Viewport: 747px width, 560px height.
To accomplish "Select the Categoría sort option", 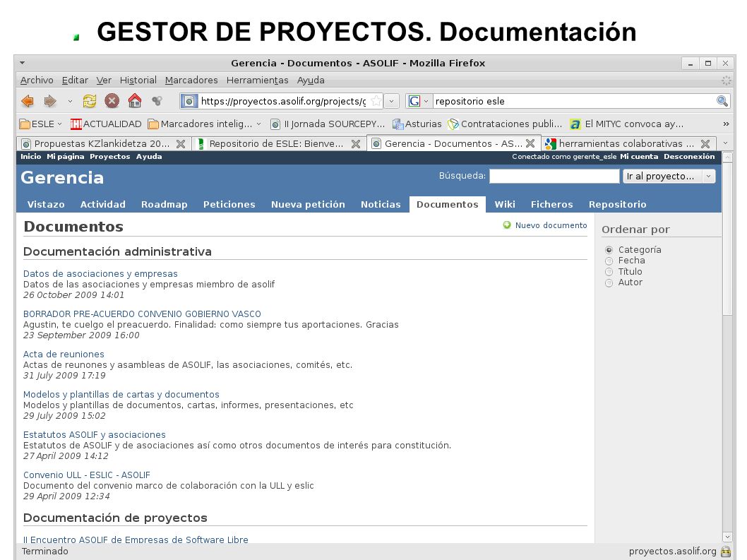I will [x=609, y=250].
